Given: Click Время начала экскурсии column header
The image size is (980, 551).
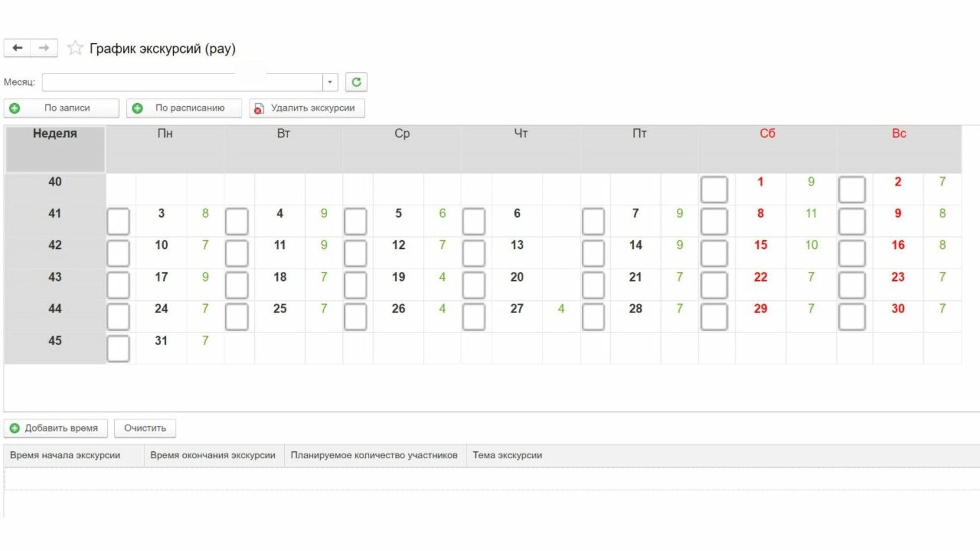Looking at the screenshot, I should [x=74, y=455].
